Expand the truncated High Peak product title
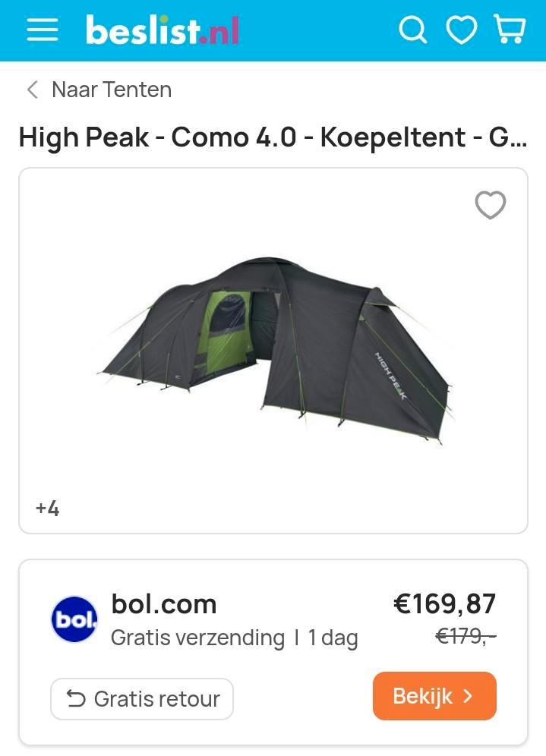Image resolution: width=546 pixels, height=756 pixels. [x=273, y=137]
